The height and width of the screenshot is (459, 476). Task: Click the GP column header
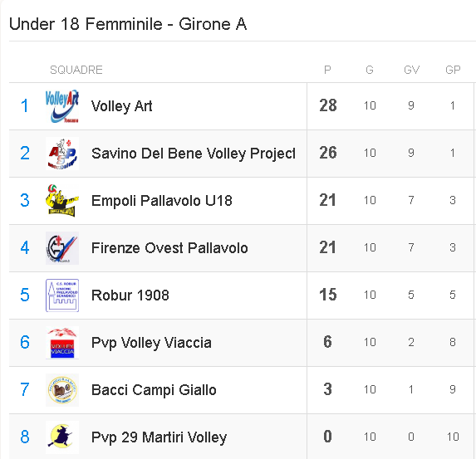pyautogui.click(x=453, y=70)
